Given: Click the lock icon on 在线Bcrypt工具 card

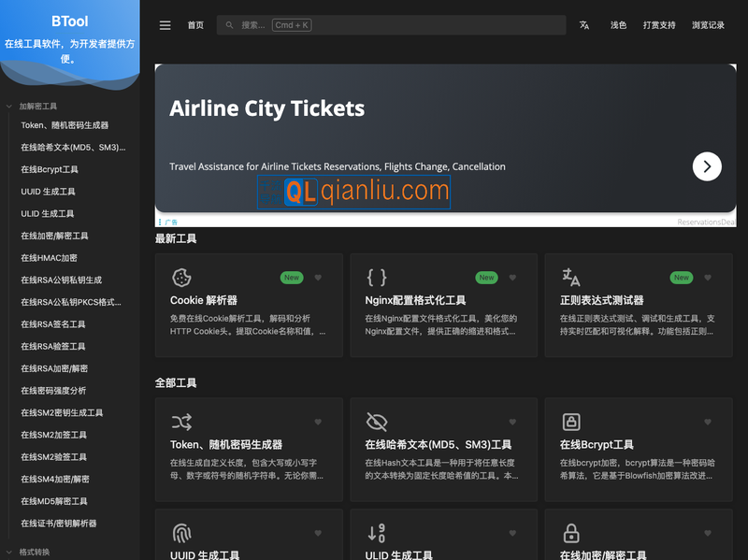Looking at the screenshot, I should click(571, 422).
